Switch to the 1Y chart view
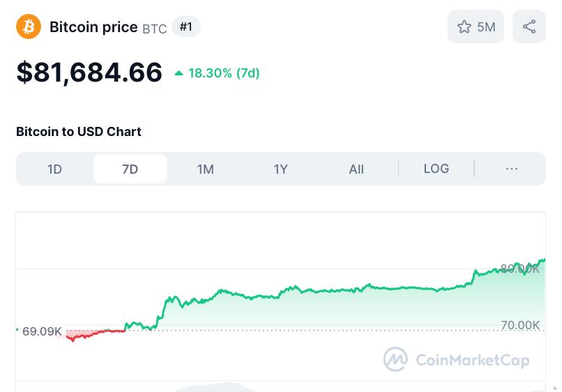 tap(280, 169)
